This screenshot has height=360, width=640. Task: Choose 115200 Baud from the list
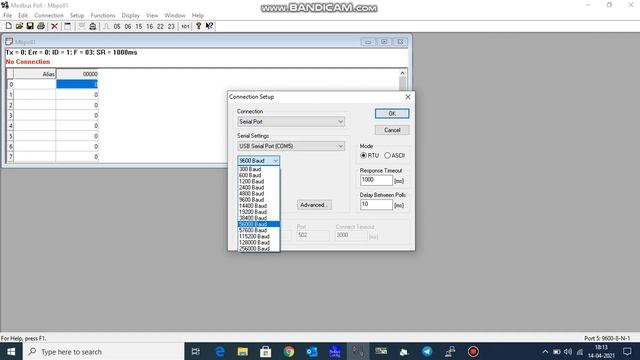coord(258,236)
